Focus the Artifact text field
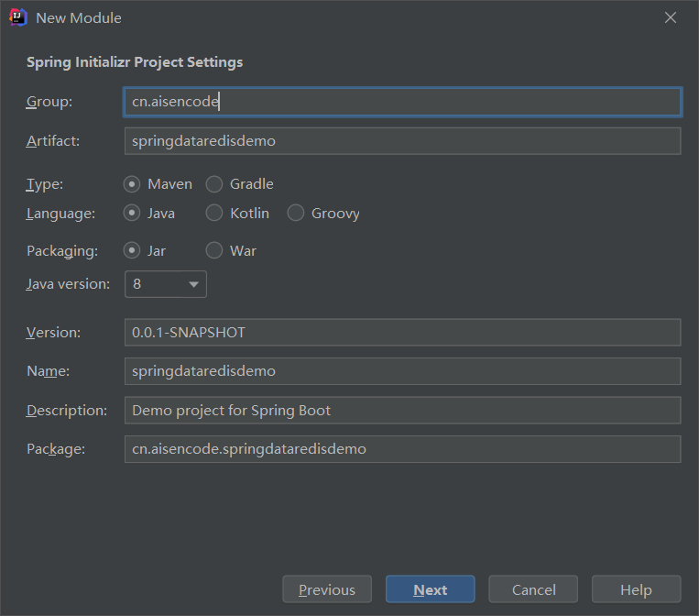Image resolution: width=699 pixels, height=616 pixels. pyautogui.click(x=402, y=141)
